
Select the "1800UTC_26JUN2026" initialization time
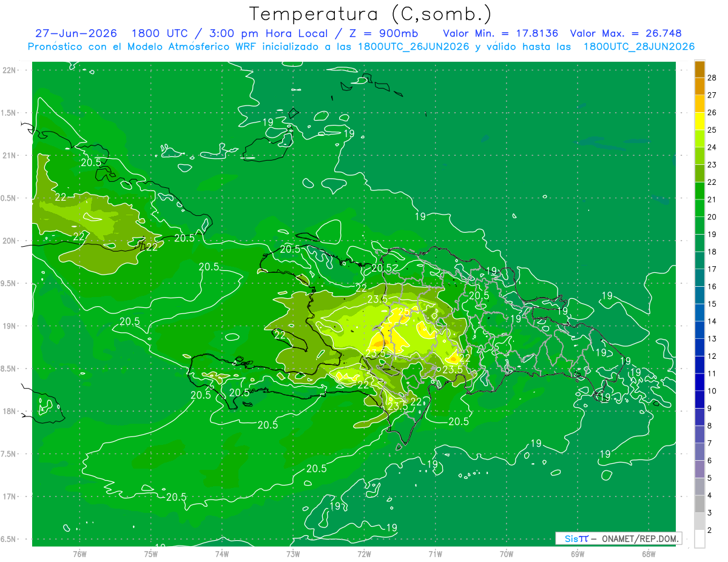click(x=413, y=46)
